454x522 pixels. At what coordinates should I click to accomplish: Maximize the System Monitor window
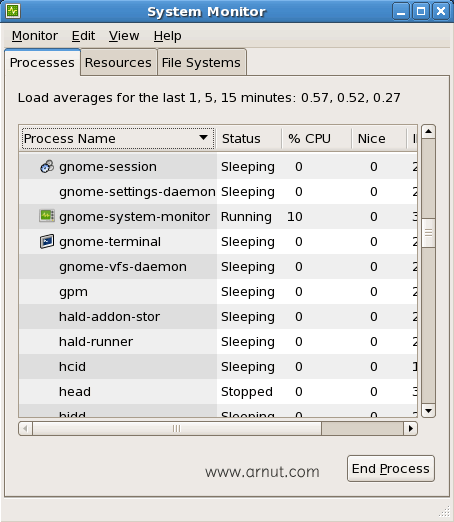421,11
